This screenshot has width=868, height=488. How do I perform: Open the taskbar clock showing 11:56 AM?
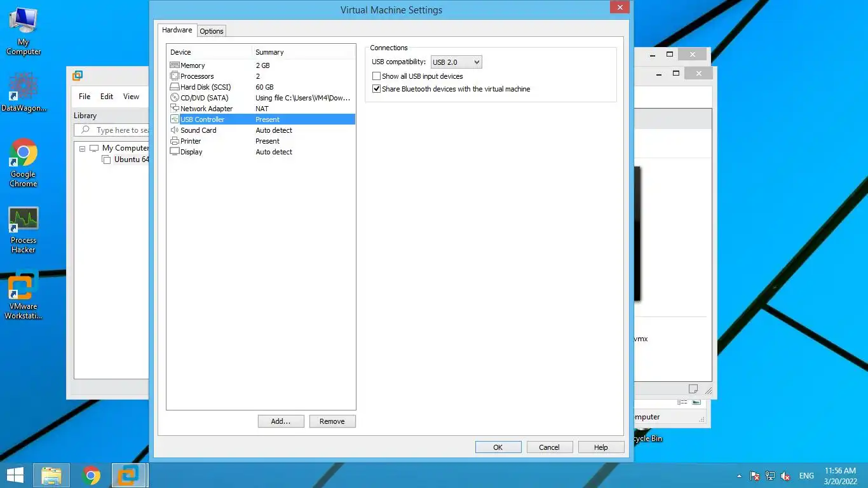coord(840,476)
